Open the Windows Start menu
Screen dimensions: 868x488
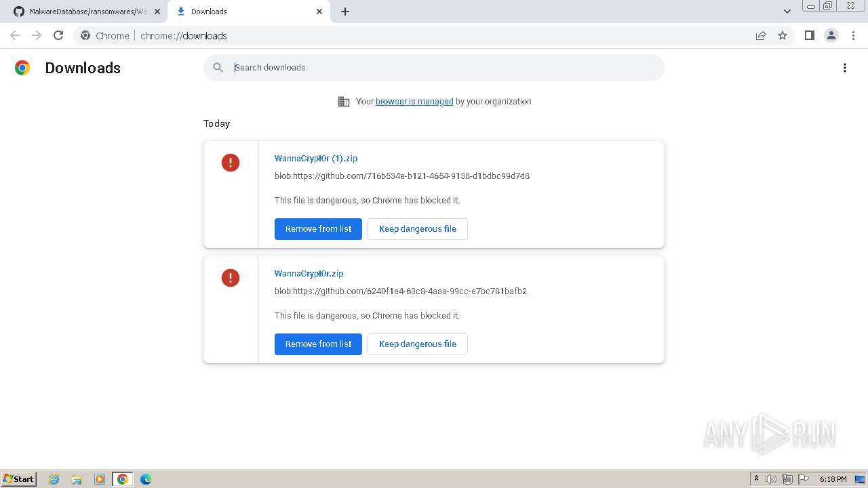(19, 479)
